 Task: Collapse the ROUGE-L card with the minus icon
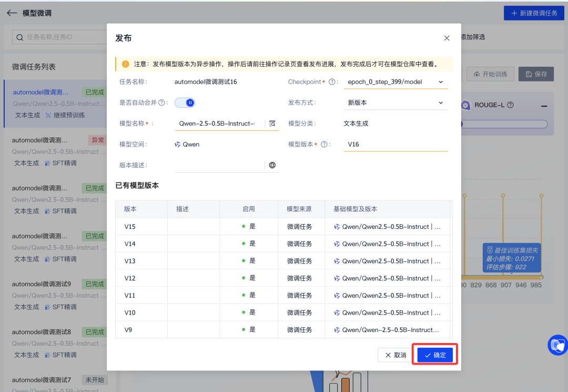point(544,106)
